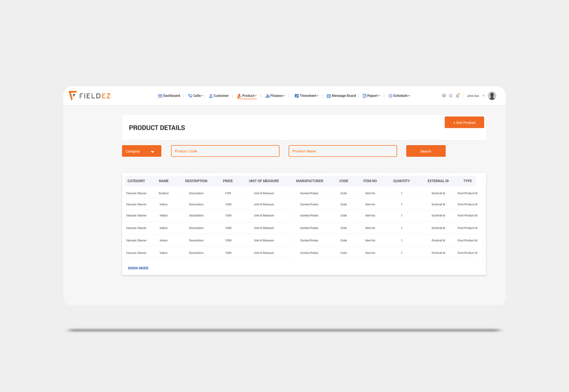Open the Calls dropdown menu
Screen dimensions: 569x392
[196, 96]
